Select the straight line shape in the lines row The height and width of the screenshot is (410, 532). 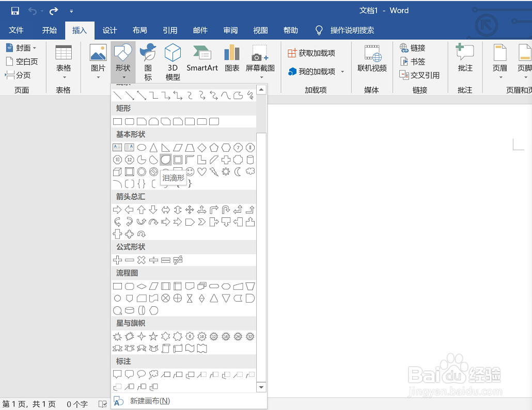tap(117, 96)
